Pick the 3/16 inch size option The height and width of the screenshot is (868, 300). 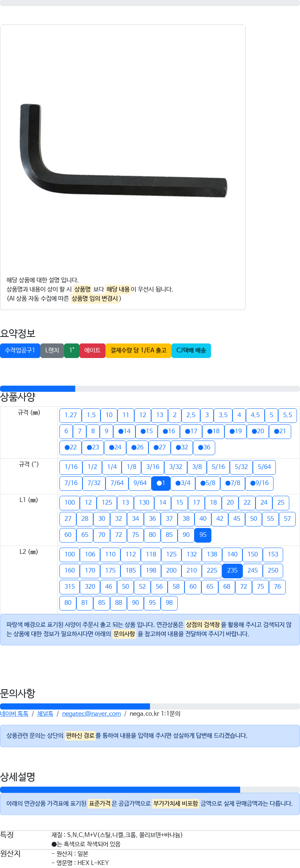[153, 467]
